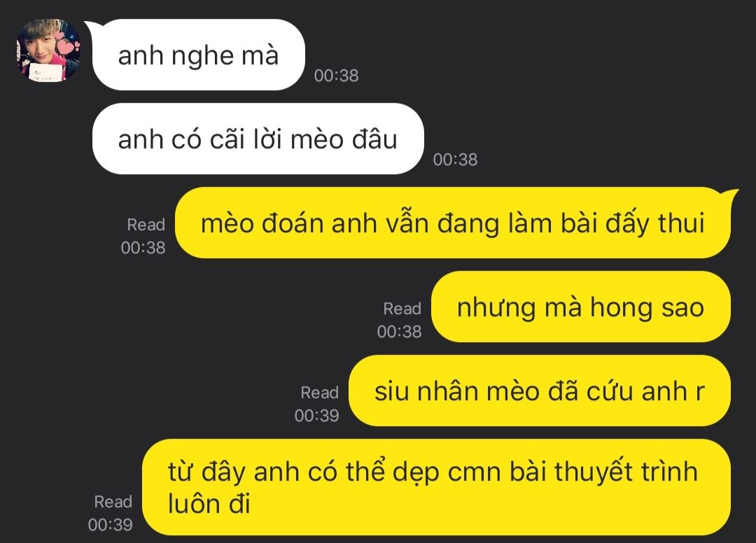756x543 pixels.
Task: Click the 00:38 time under Read beside "nhưng mà"
Action: 399,332
